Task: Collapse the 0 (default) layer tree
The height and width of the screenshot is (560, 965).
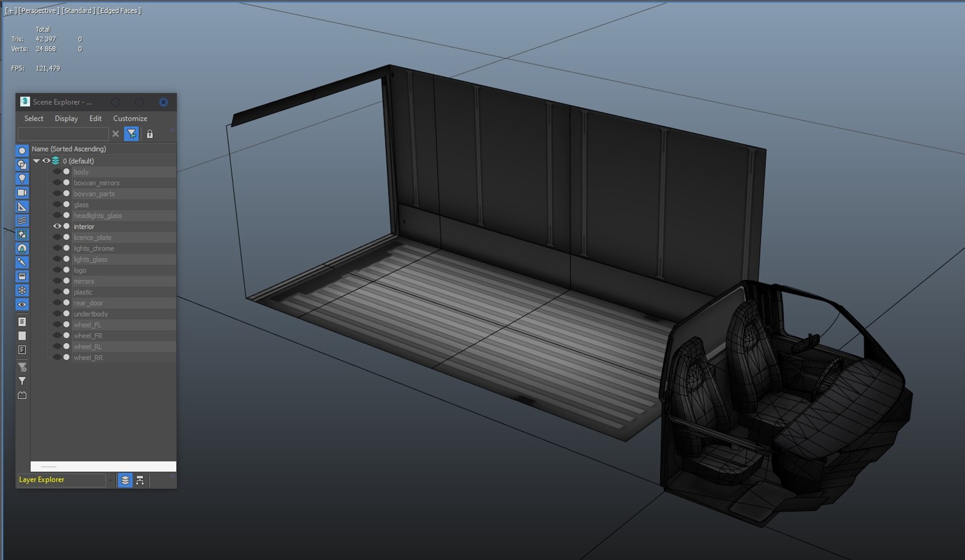Action: (x=36, y=161)
